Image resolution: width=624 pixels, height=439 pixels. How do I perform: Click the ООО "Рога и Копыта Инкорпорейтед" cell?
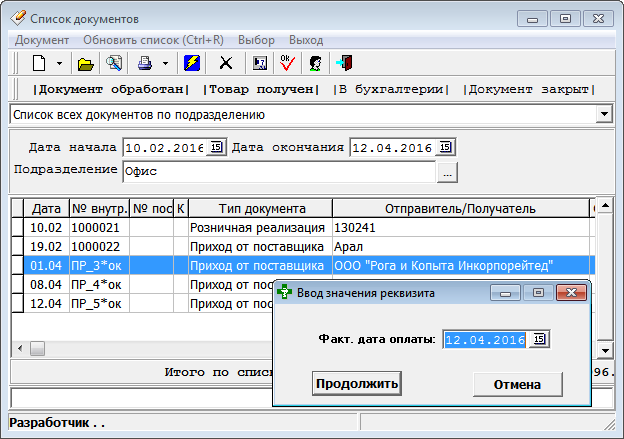461,265
